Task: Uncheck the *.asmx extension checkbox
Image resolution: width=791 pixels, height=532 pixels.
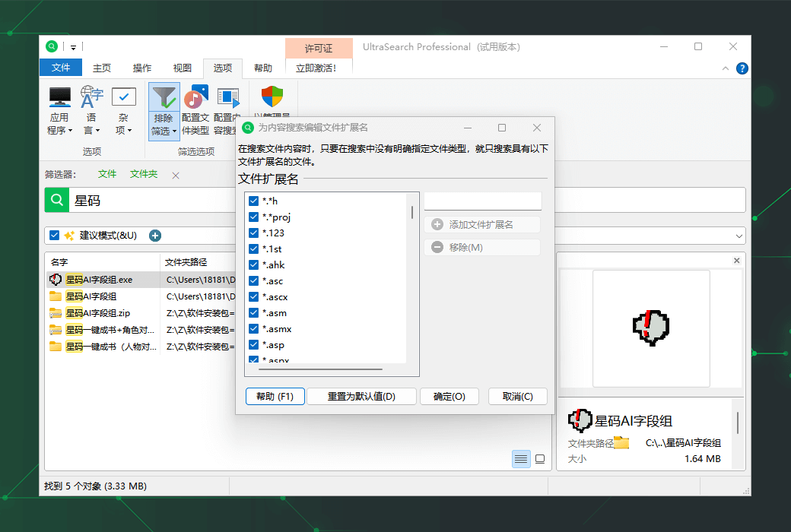Action: coord(254,329)
